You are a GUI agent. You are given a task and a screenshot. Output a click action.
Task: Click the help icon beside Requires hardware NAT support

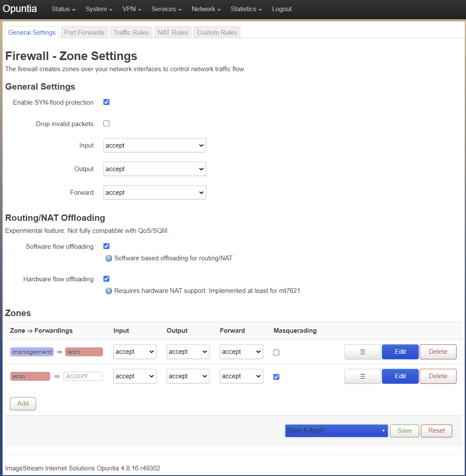pyautogui.click(x=109, y=291)
